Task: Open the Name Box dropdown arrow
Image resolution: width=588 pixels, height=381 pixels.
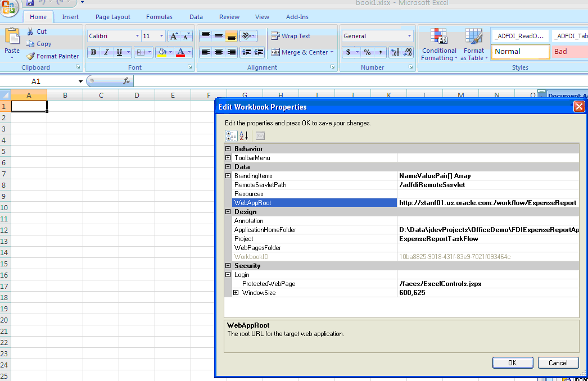Action: click(x=80, y=81)
